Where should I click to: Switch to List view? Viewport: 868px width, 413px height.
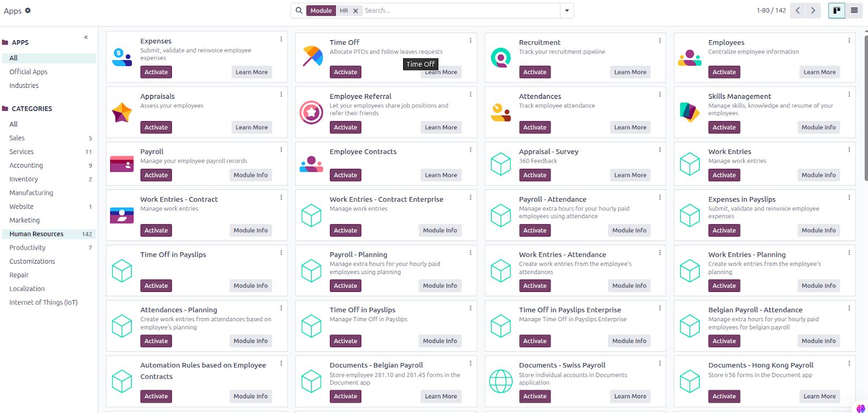[x=854, y=10]
